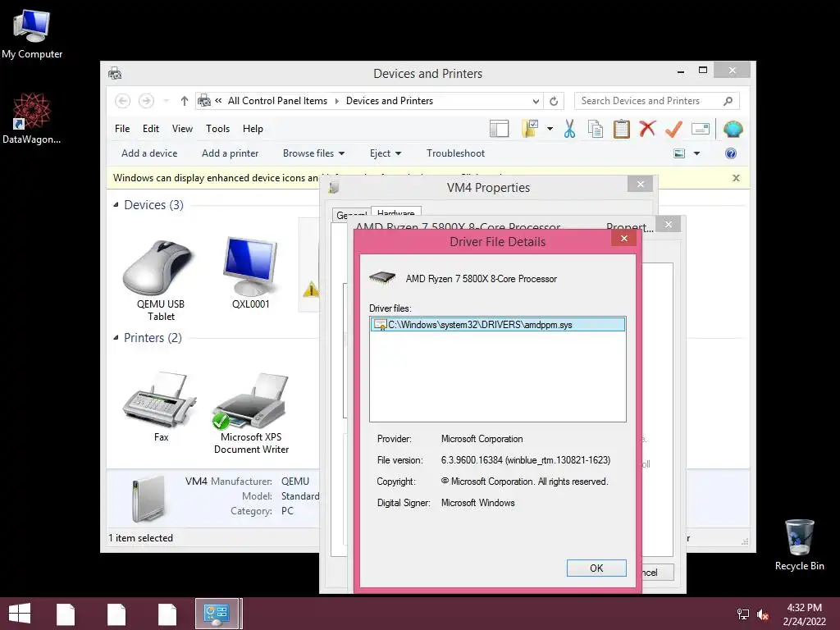
Task: Open the first blank document taskbar icon
Action: tap(66, 614)
